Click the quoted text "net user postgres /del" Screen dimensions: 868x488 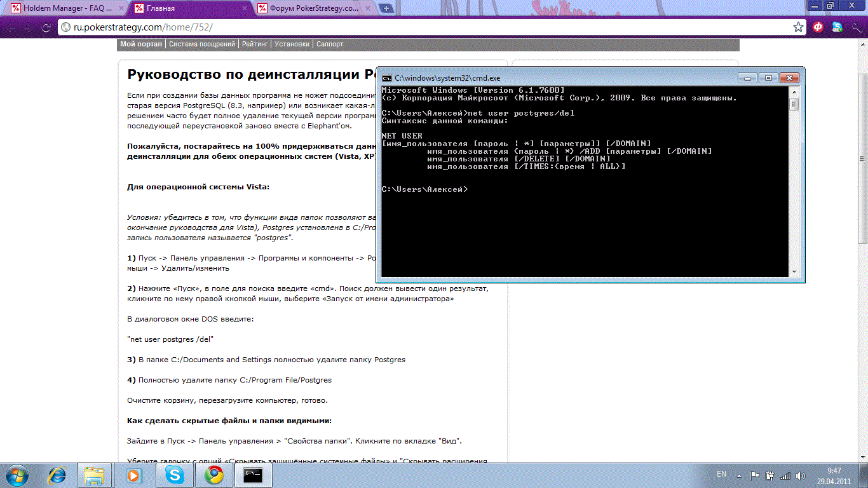click(170, 339)
